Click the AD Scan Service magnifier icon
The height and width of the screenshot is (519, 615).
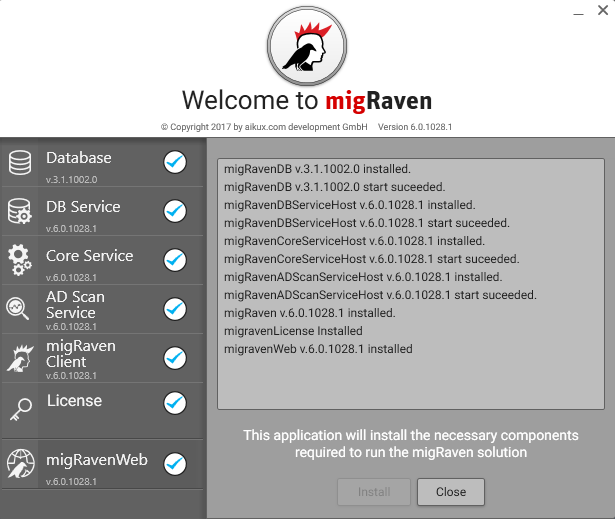tap(18, 309)
